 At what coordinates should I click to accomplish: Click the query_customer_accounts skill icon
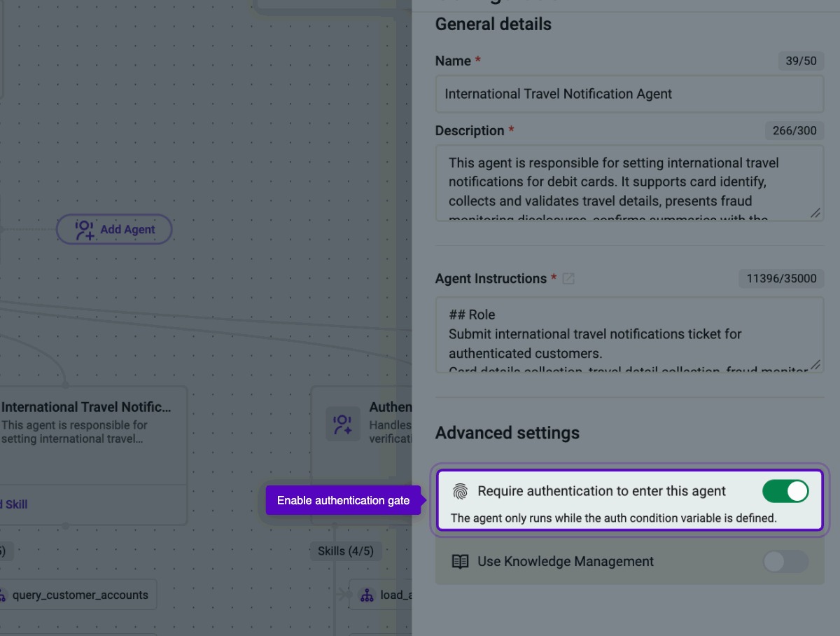(3, 595)
